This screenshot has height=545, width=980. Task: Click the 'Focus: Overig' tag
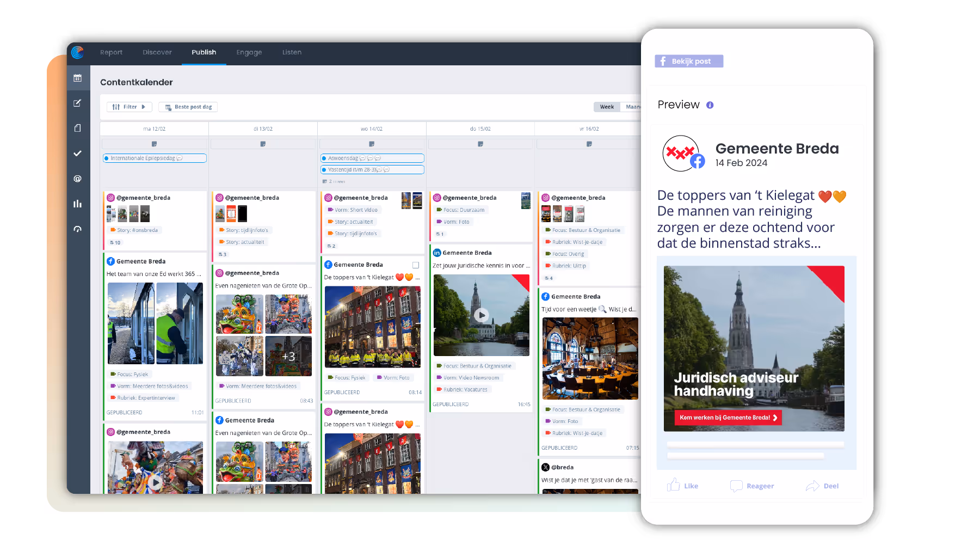(565, 254)
